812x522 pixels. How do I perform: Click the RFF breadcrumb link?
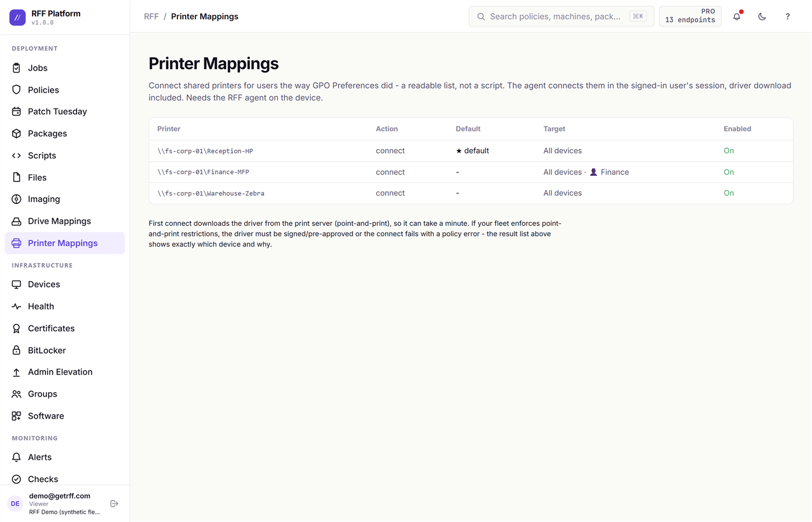(151, 16)
